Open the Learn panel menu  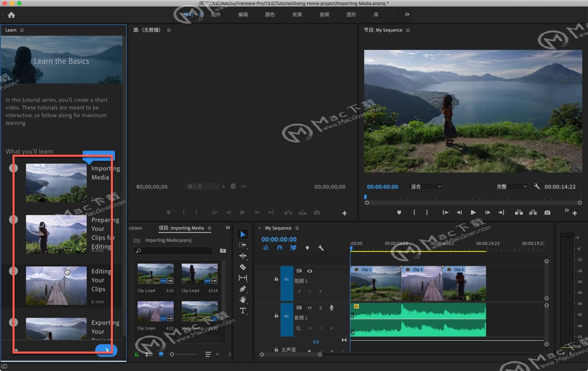22,30
